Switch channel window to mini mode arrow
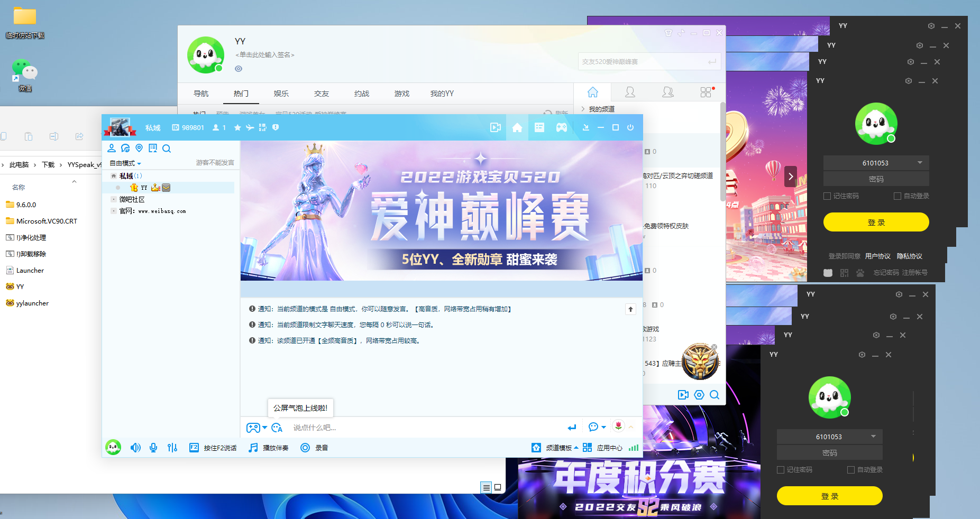This screenshot has height=519, width=980. click(x=586, y=127)
